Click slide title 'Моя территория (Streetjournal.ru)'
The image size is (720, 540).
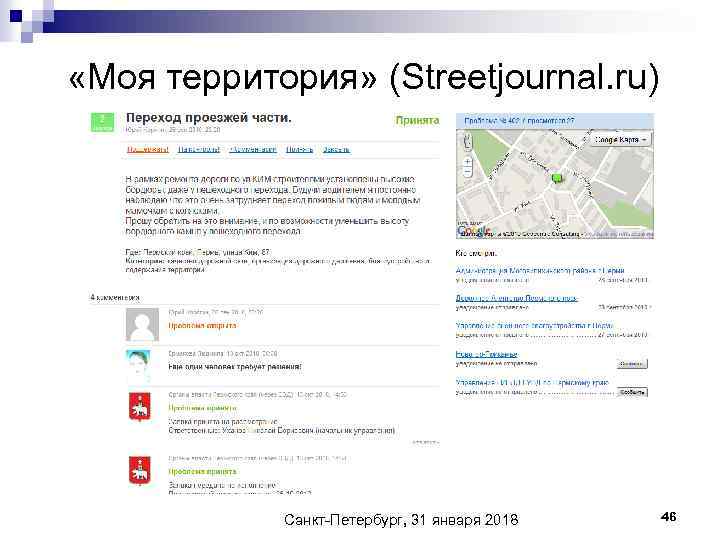click(364, 77)
